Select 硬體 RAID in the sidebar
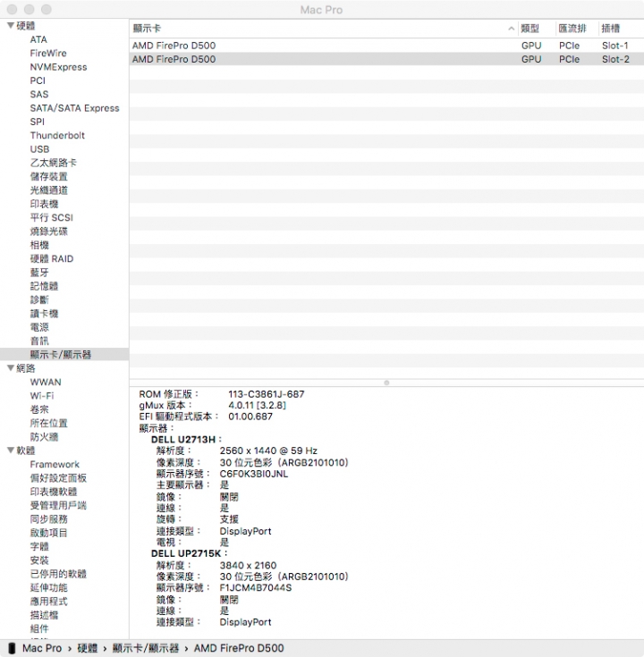 (52, 258)
